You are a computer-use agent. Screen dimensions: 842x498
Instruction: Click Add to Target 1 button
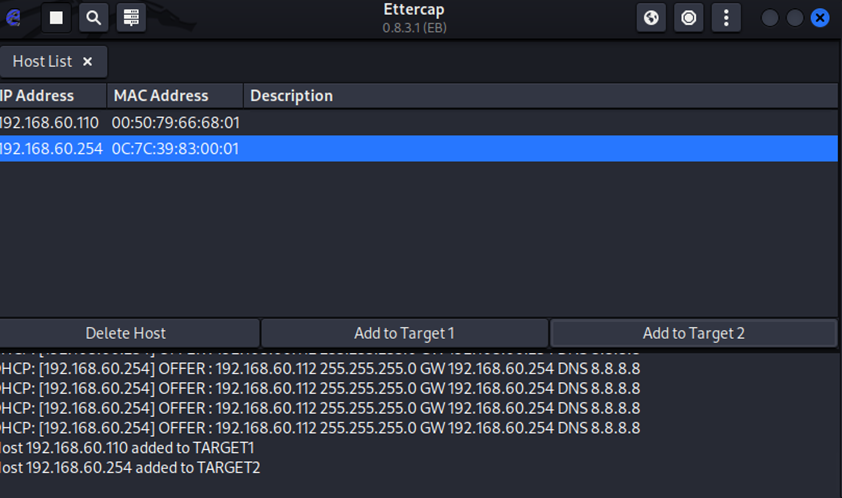tap(404, 333)
